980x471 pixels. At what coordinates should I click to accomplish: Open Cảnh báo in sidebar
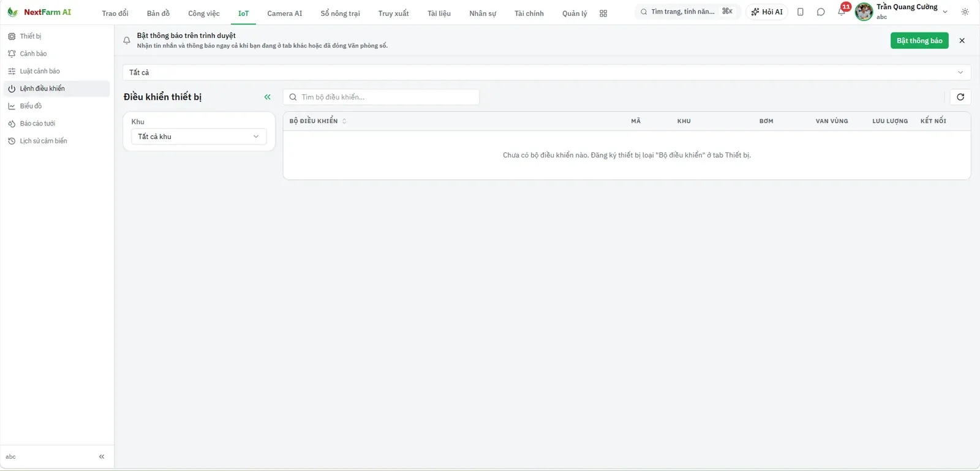[56, 54]
